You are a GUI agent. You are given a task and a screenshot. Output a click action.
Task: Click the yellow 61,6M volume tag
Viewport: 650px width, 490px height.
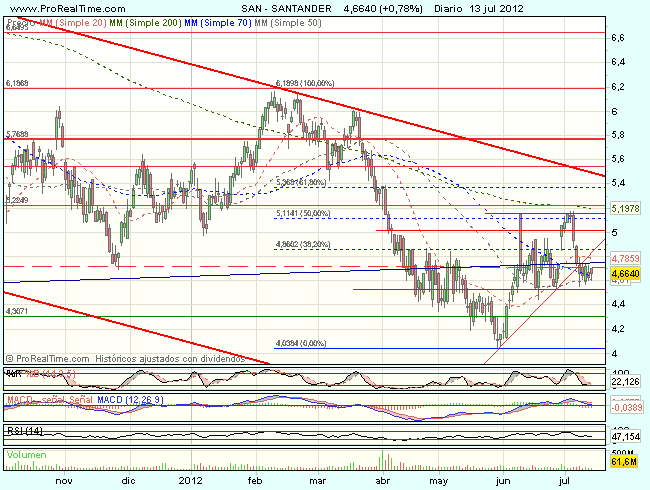point(624,461)
